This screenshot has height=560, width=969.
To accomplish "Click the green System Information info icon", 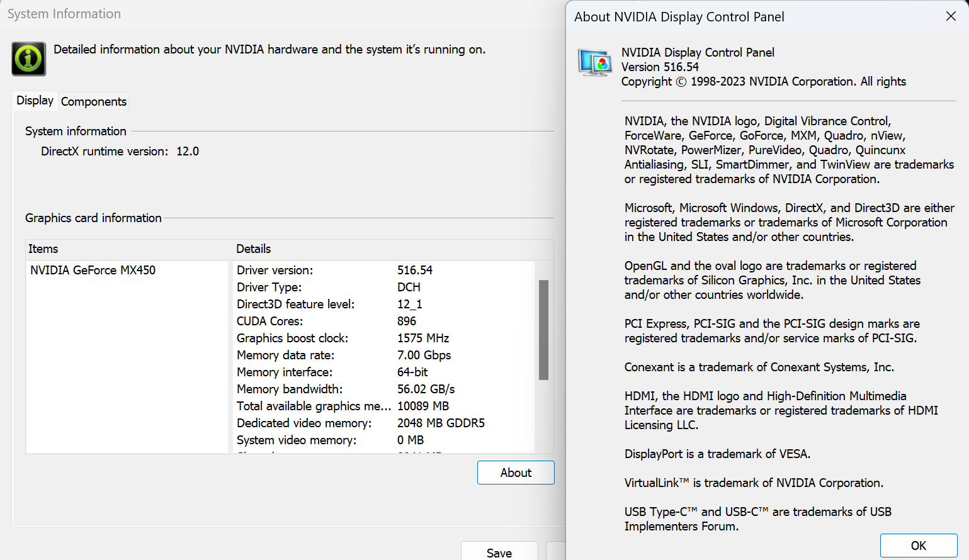I will [x=28, y=58].
